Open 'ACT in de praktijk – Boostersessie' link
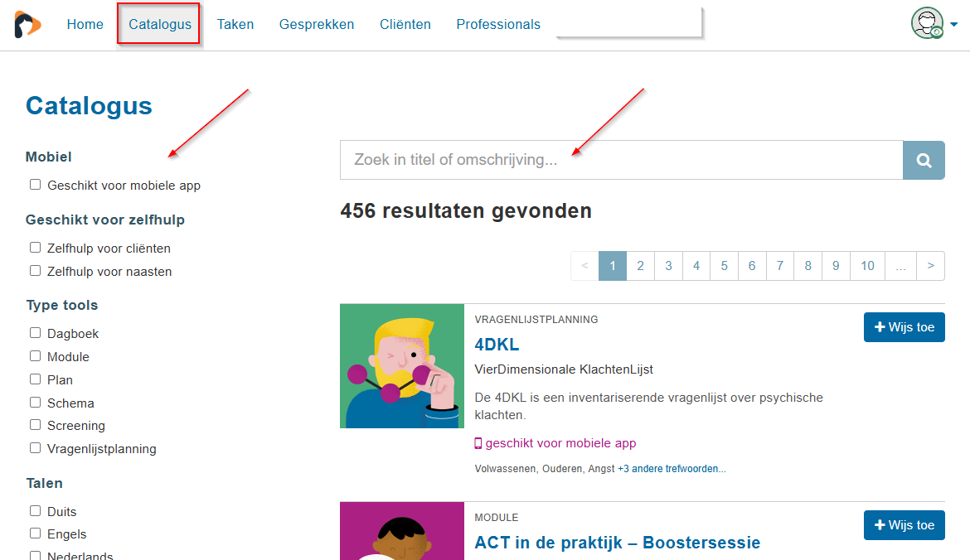 618,542
